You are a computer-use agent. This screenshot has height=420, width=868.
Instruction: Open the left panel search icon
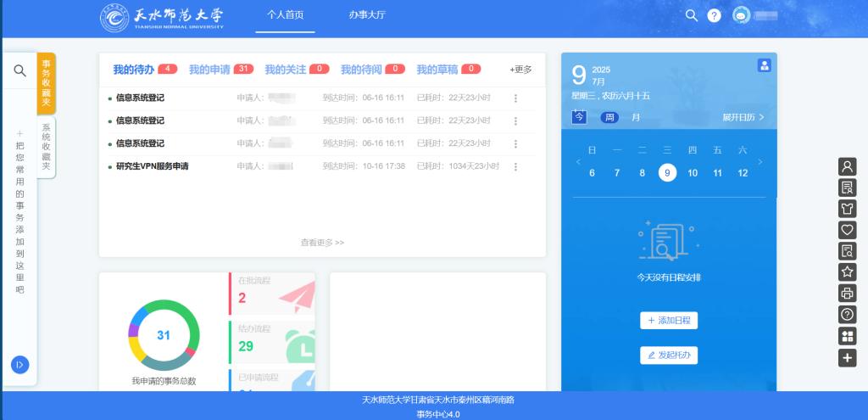[19, 71]
